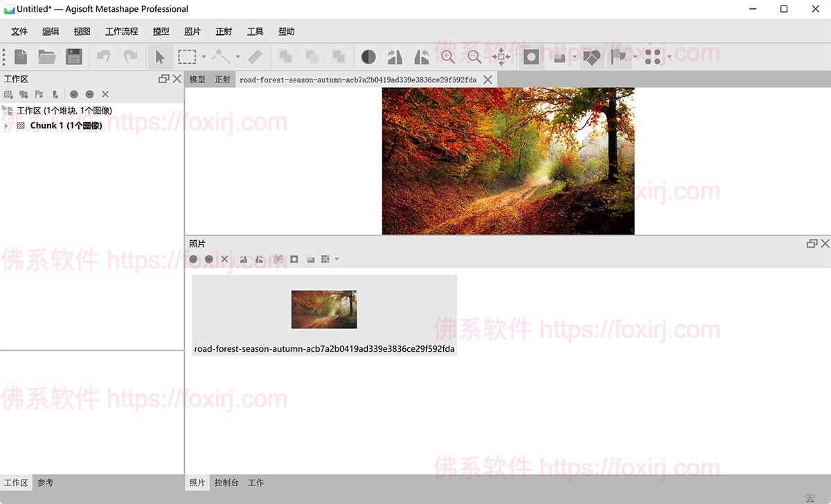The height and width of the screenshot is (504, 831).
Task: Select the autumn road photo thumbnail
Action: pyautogui.click(x=323, y=309)
